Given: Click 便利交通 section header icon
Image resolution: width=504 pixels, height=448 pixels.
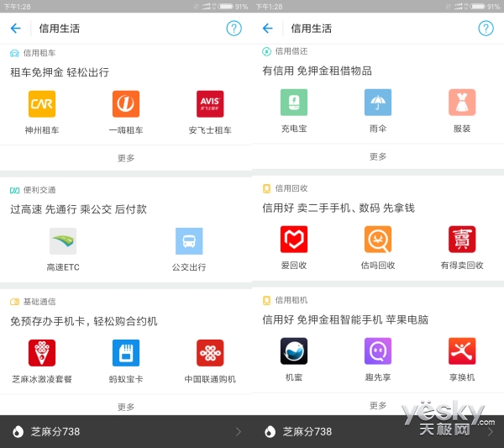Looking at the screenshot, I should click(14, 191).
